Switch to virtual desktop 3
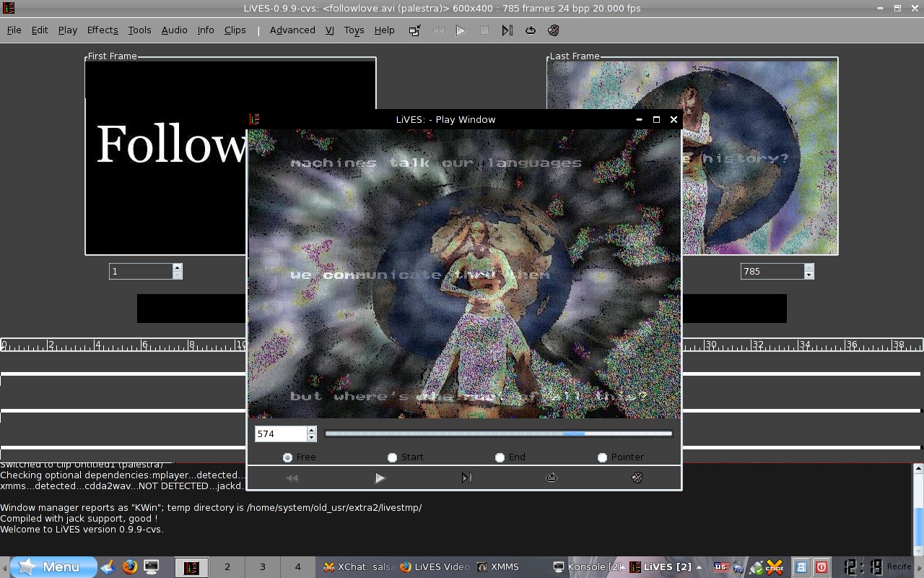The width and height of the screenshot is (924, 578). click(x=262, y=567)
